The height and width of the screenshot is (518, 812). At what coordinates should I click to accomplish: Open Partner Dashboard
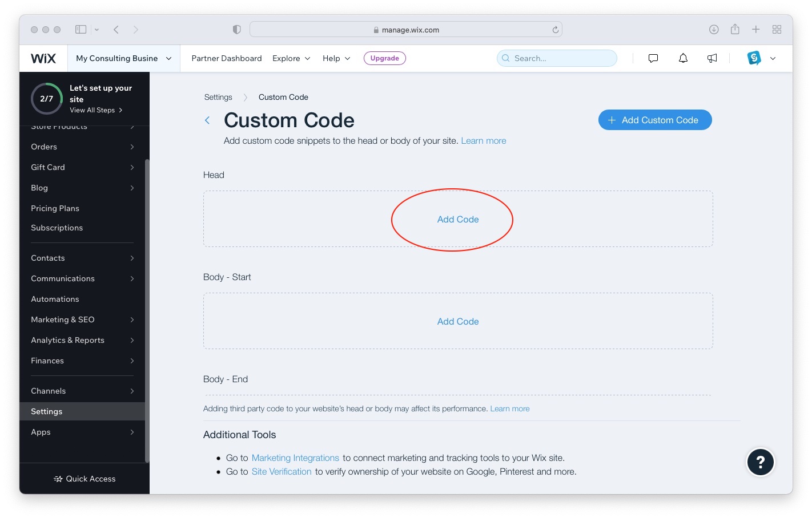(x=227, y=58)
